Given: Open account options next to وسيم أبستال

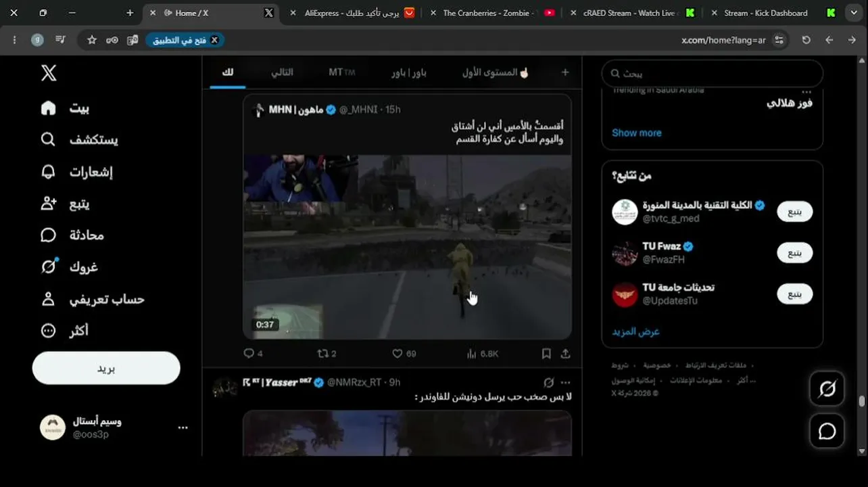Looking at the screenshot, I should tap(183, 427).
